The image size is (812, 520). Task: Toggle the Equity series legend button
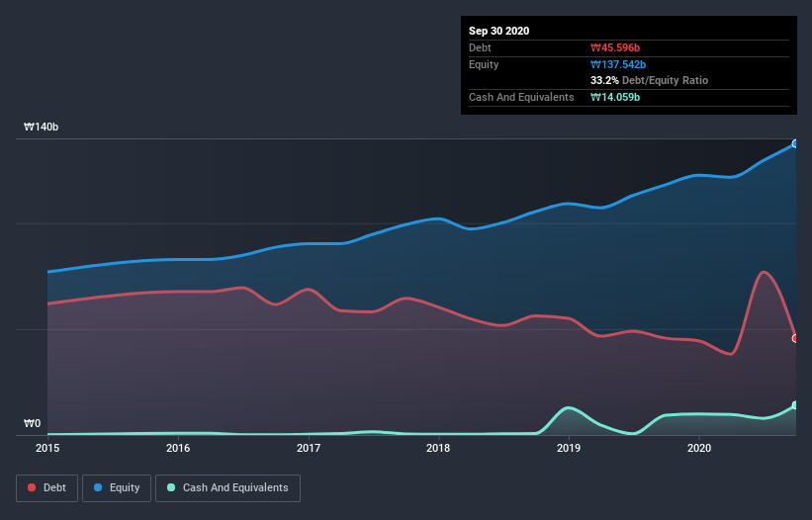(117, 488)
